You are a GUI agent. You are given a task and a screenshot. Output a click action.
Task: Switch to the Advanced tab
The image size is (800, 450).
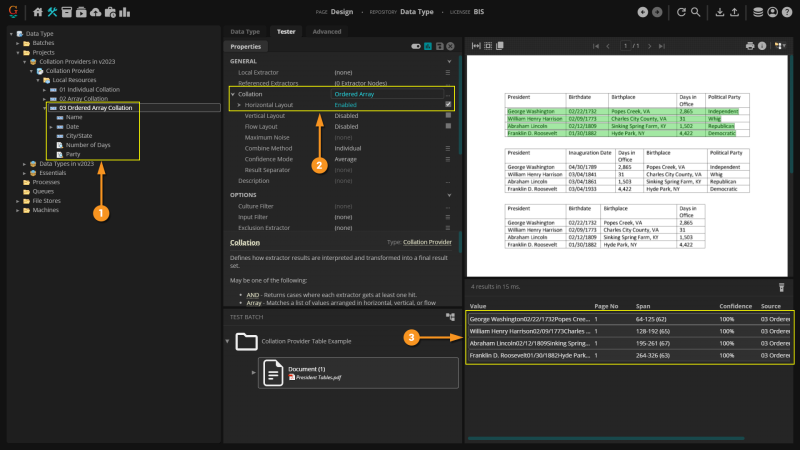click(x=326, y=32)
